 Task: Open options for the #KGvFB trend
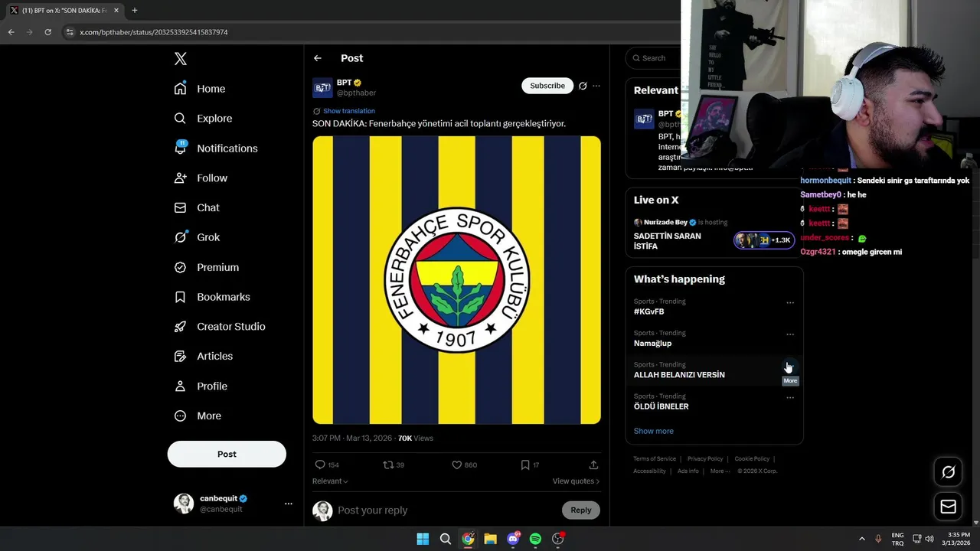click(790, 303)
